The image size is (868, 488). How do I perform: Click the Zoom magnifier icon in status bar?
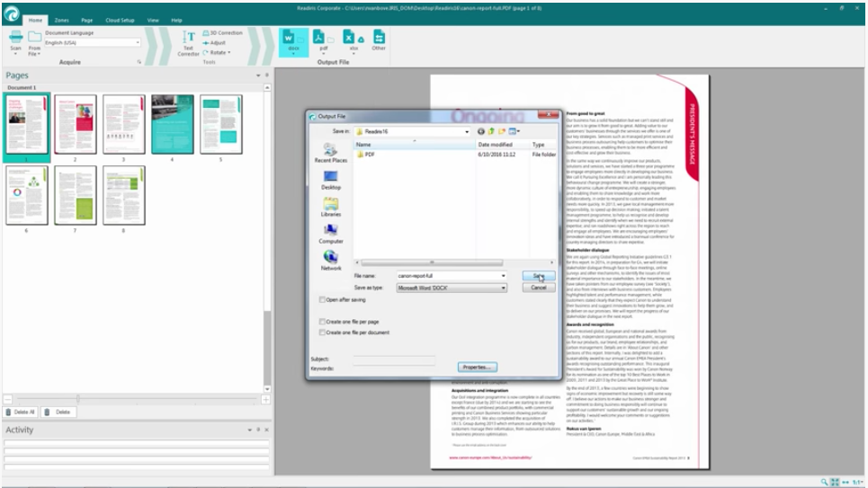[x=824, y=483]
